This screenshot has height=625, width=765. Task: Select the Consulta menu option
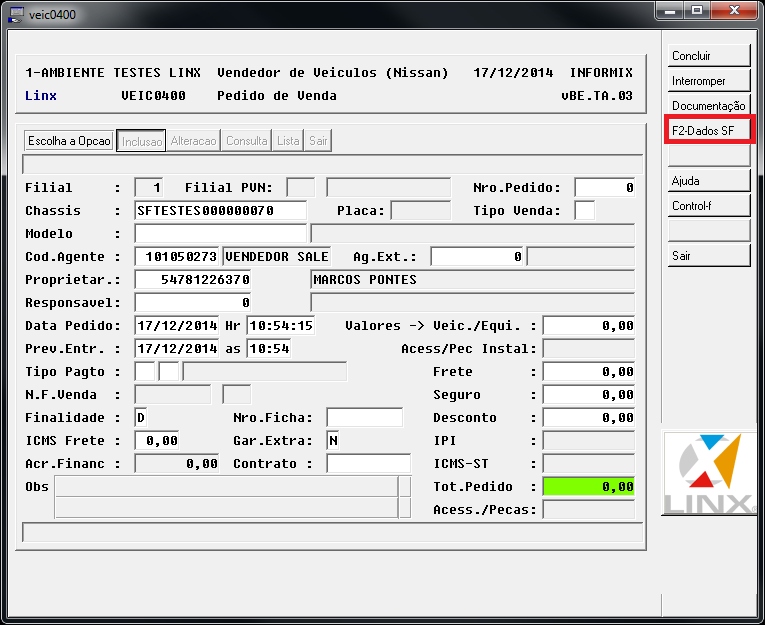point(246,141)
